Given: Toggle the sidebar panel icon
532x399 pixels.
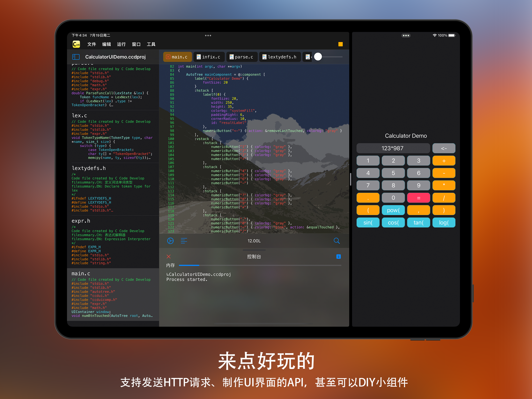Looking at the screenshot, I should (x=76, y=57).
